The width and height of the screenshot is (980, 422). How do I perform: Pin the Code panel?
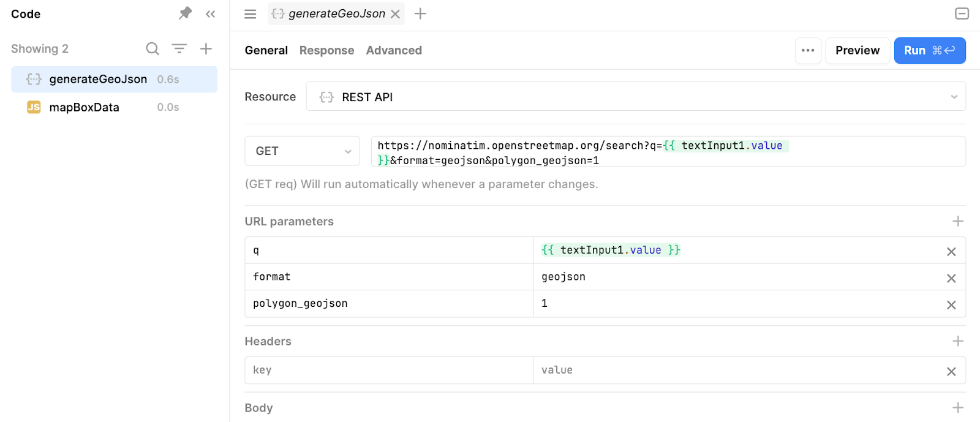[x=185, y=13]
